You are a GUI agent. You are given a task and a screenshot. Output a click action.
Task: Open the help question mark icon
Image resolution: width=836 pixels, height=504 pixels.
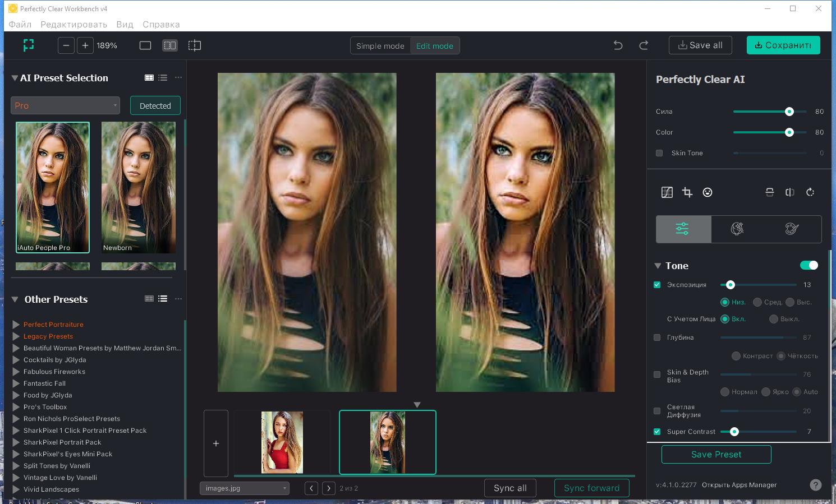tap(816, 485)
